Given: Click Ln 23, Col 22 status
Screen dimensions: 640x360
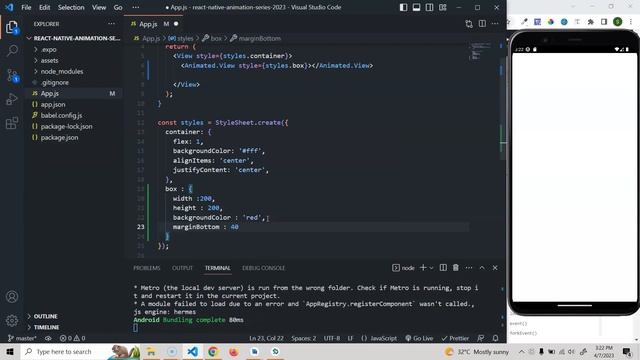Looking at the screenshot, I should coord(266,338).
